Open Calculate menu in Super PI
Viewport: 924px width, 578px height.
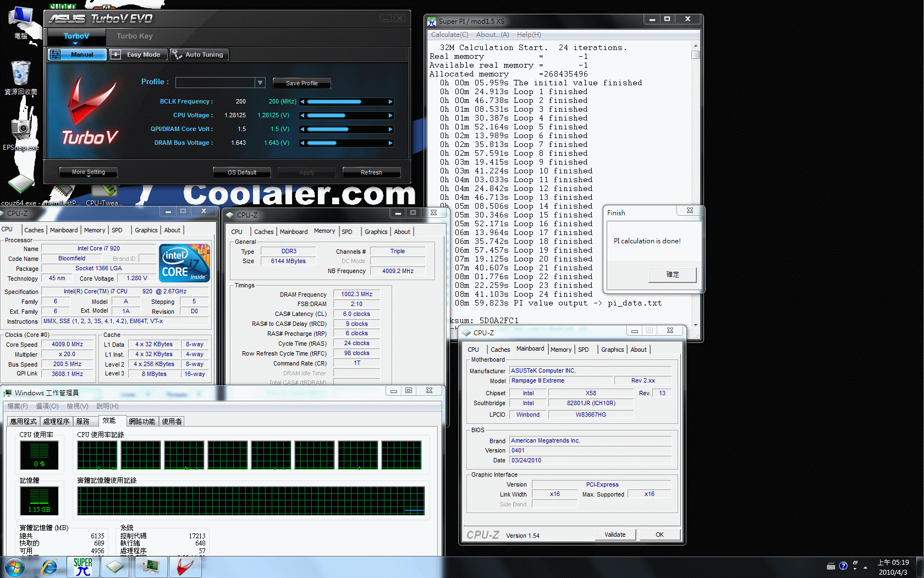449,35
